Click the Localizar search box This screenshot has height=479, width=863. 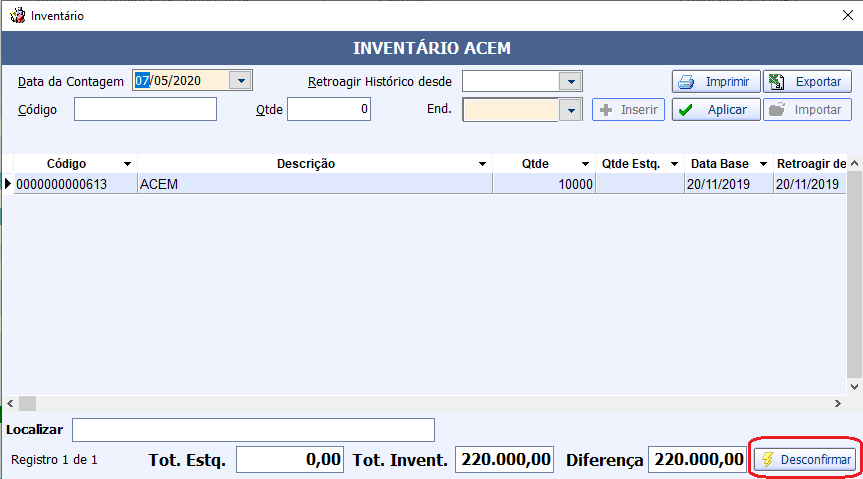pyautogui.click(x=253, y=430)
